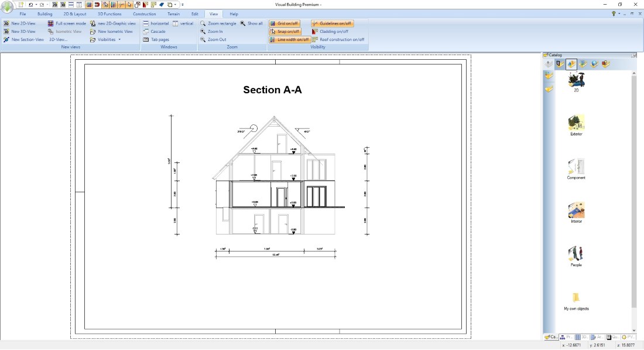Toggle Guidelines on/off
The height and width of the screenshot is (350, 644).
(332, 23)
